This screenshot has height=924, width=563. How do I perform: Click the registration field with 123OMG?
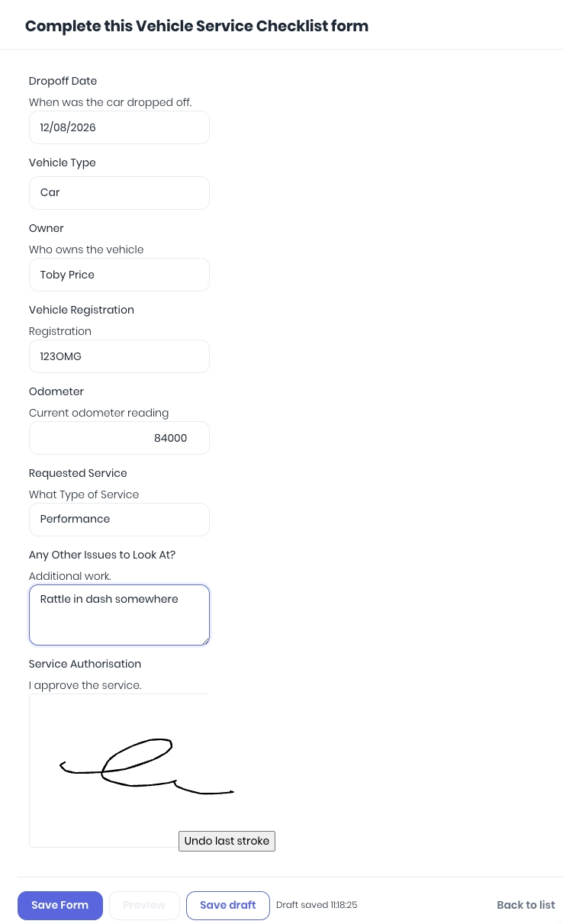[119, 356]
